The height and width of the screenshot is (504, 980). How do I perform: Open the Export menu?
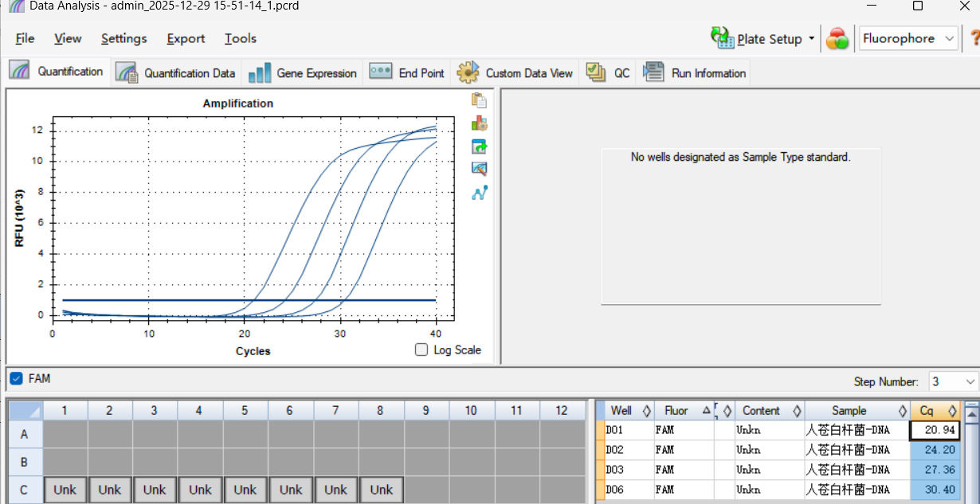point(186,38)
